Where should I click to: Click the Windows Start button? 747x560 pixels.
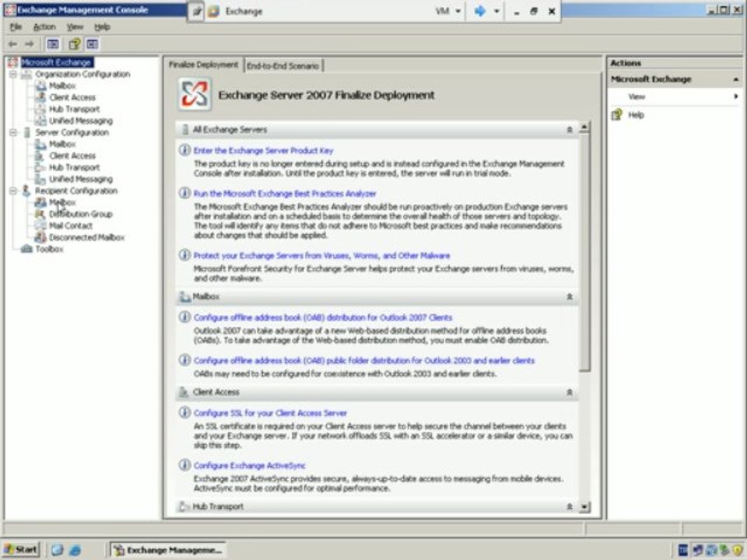point(21,550)
